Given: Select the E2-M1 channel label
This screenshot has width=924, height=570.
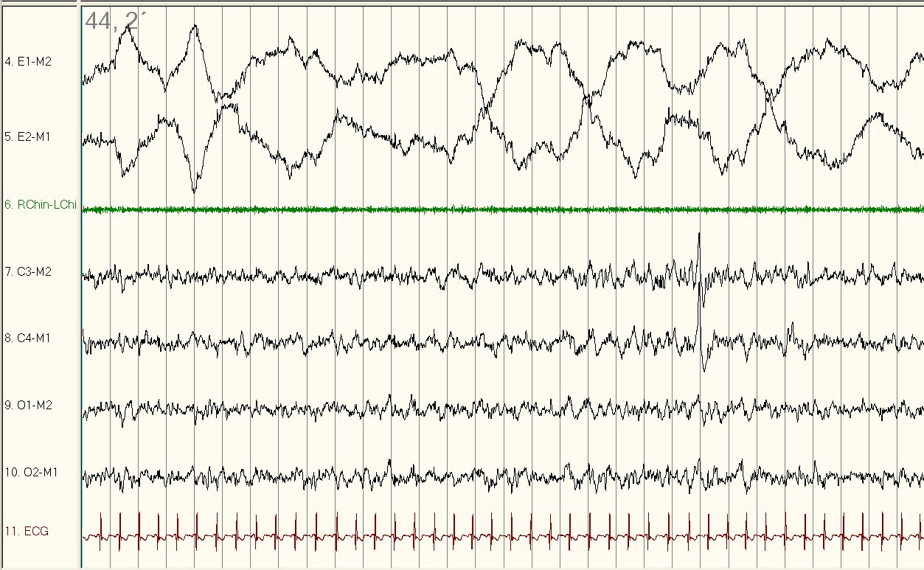Looking at the screenshot, I should tap(28, 136).
